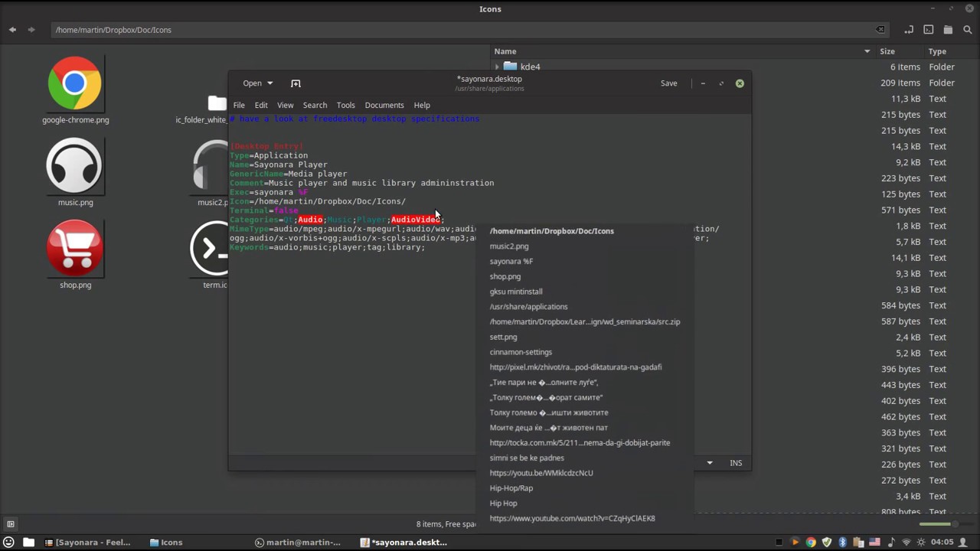
Task: Click the Bluetooth icon in system tray
Action: click(x=843, y=543)
